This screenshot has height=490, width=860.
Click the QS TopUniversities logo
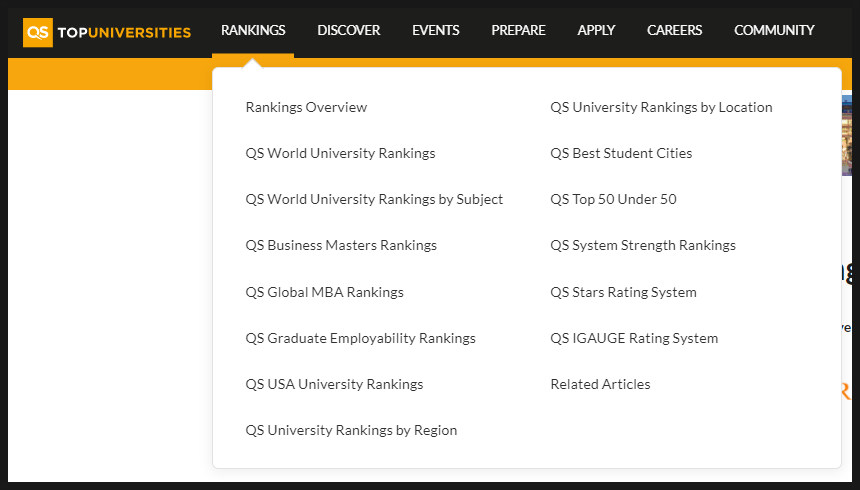pyautogui.click(x=107, y=32)
